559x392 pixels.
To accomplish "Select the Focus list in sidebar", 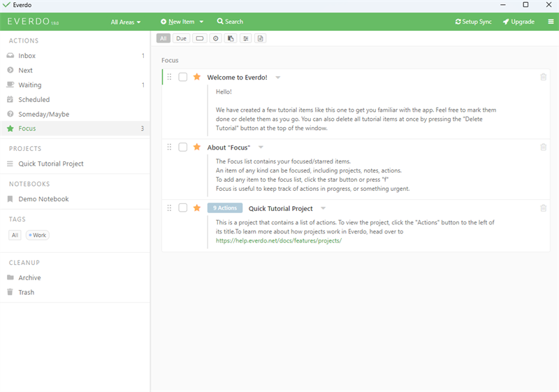I will pos(75,129).
